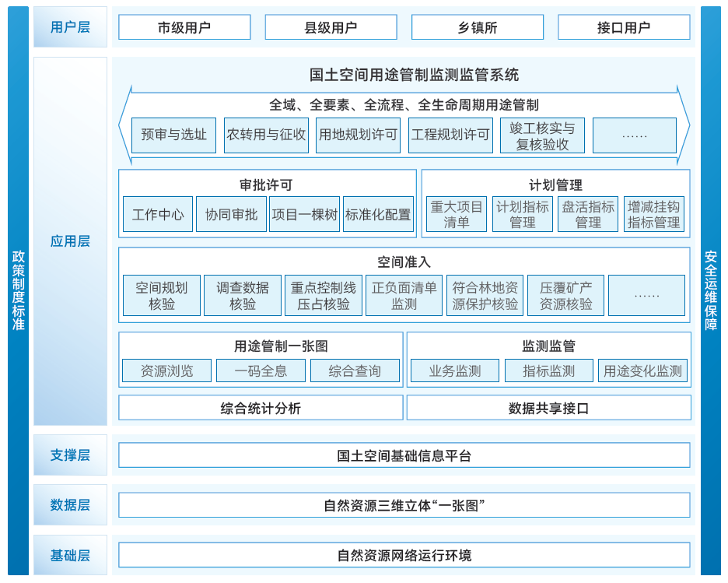
Task: Select the 用地规划许可 module
Action: coord(358,135)
